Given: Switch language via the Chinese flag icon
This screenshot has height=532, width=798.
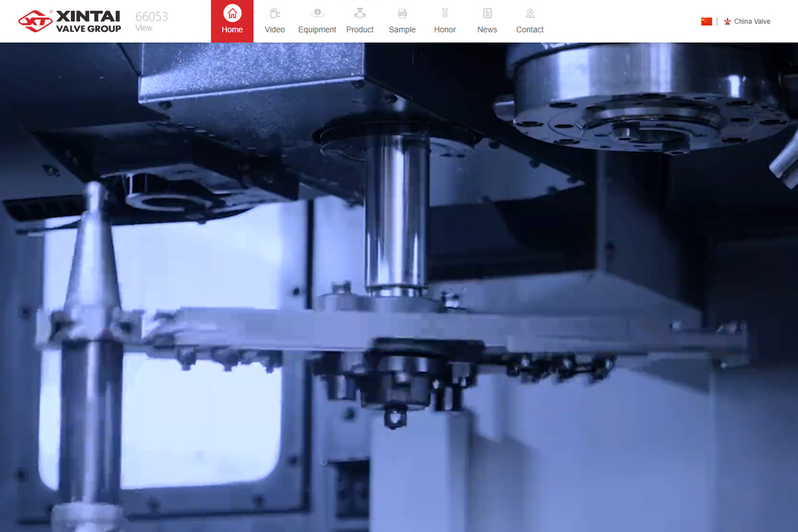Looking at the screenshot, I should pos(706,21).
